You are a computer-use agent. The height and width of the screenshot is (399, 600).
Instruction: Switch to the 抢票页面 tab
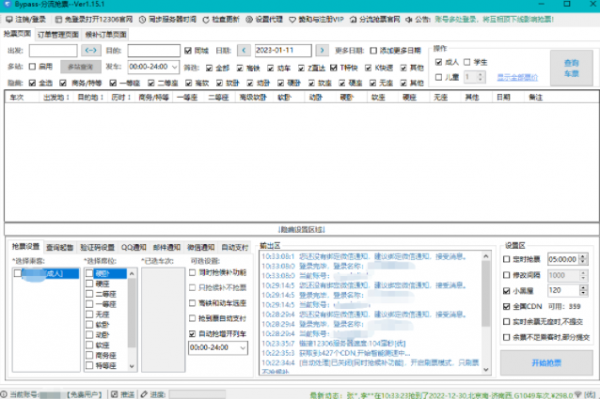coord(17,34)
